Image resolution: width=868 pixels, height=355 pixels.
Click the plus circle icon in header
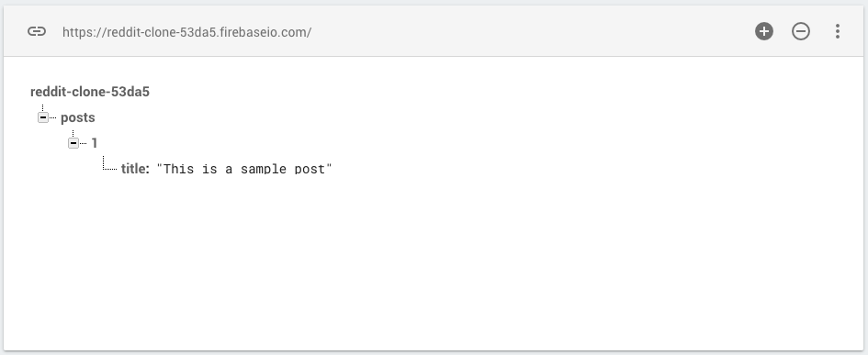[x=764, y=31]
